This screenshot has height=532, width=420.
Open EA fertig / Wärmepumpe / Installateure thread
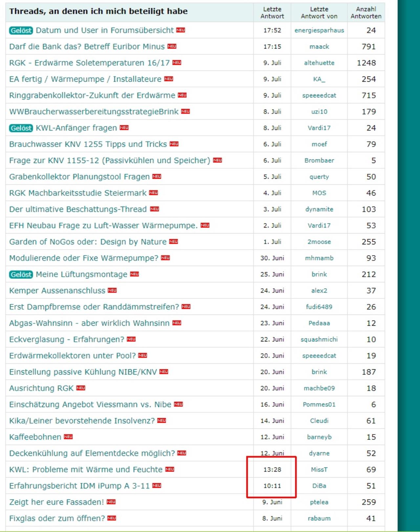click(x=85, y=79)
